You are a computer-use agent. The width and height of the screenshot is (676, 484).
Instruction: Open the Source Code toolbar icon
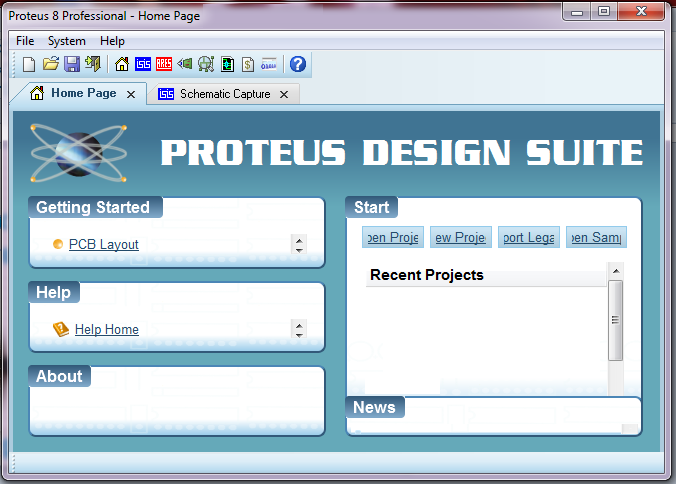[269, 64]
